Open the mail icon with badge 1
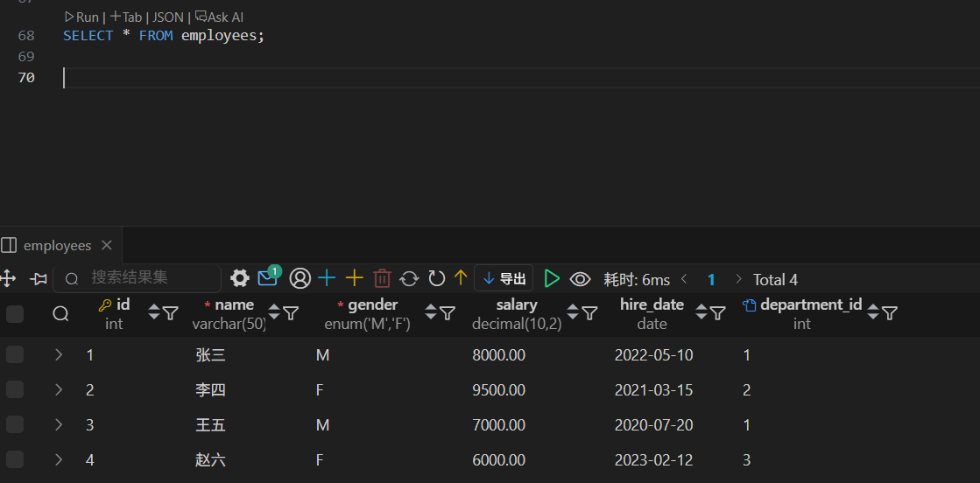This screenshot has width=980, height=483. pos(269,276)
